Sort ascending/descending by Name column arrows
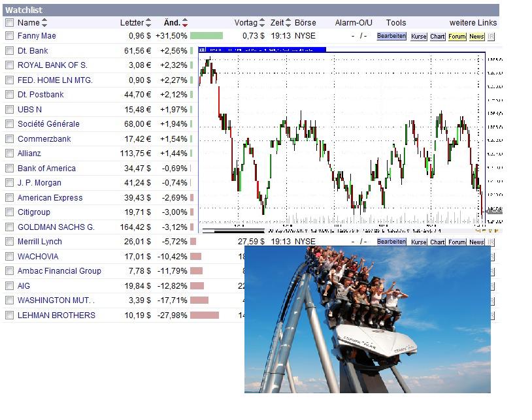The height and width of the screenshot is (420, 532). pos(44,23)
